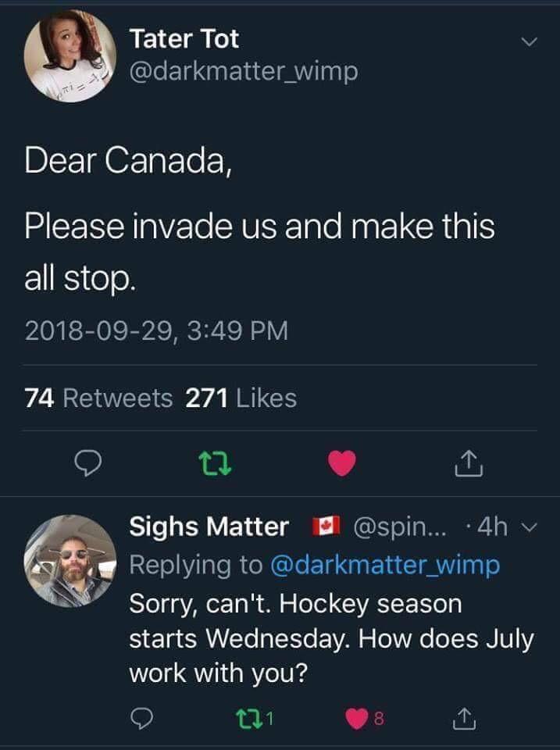Open the @darkmatter_wimp handle under Tater Tot
The image size is (560, 750).
[243, 72]
